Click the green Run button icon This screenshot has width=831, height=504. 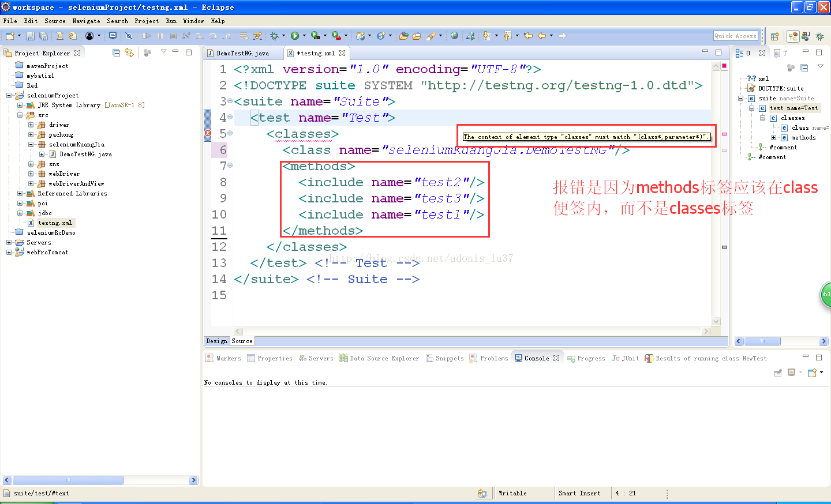295,36
